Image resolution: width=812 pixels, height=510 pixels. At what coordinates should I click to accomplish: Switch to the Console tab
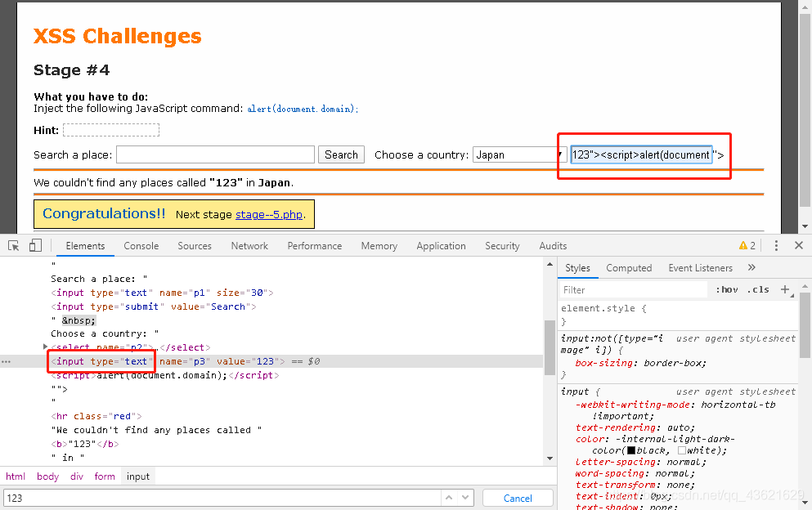(141, 246)
